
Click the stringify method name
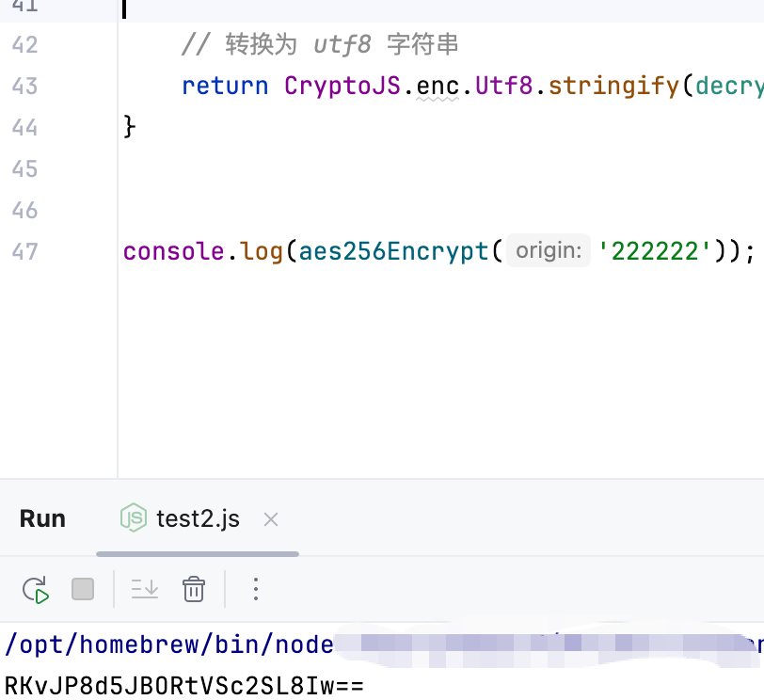(615, 86)
